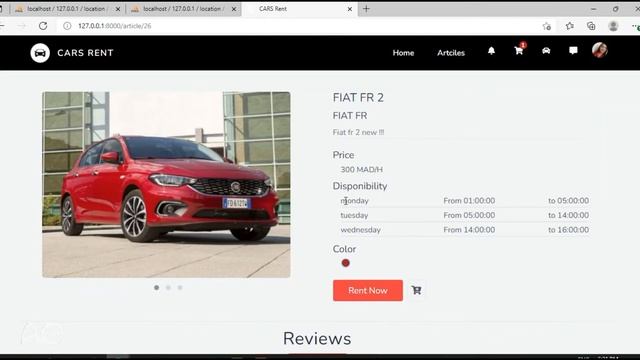Viewport: 640px width, 360px height.
Task: Open browser profile account icon
Action: [x=613, y=26]
